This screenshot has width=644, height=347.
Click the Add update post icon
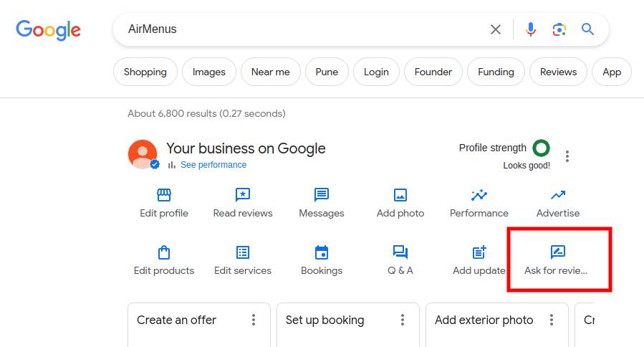[479, 252]
